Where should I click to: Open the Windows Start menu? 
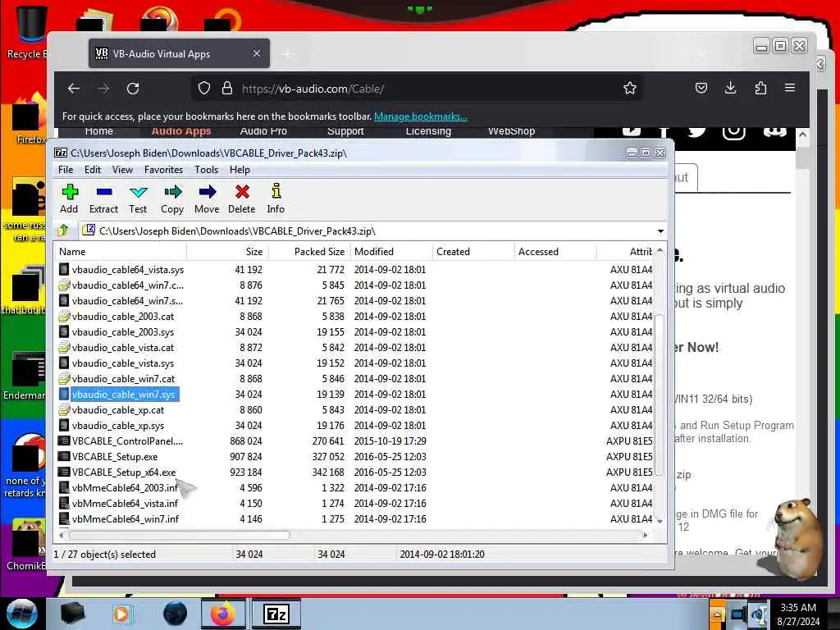22,614
